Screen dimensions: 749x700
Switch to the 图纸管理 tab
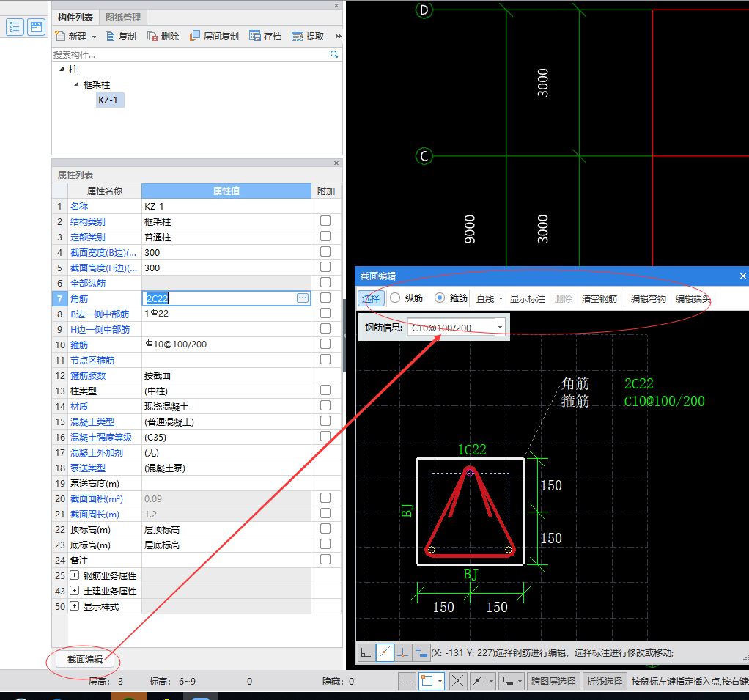point(123,17)
